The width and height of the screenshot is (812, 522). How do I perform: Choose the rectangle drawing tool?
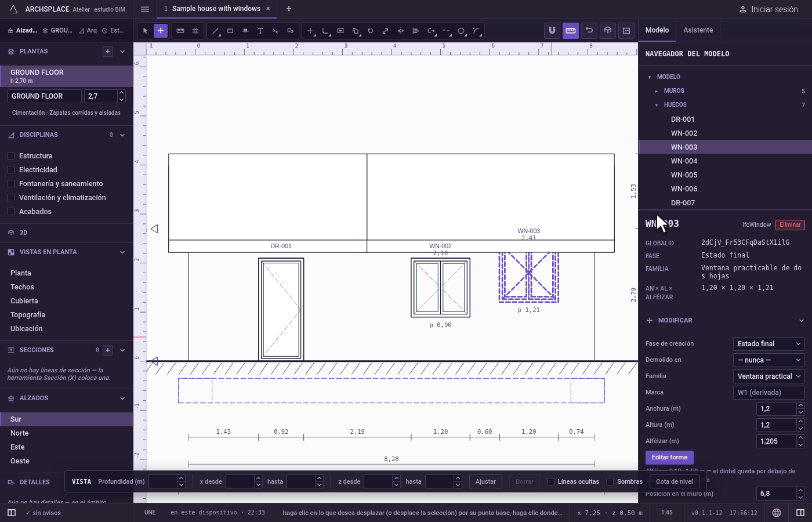230,31
